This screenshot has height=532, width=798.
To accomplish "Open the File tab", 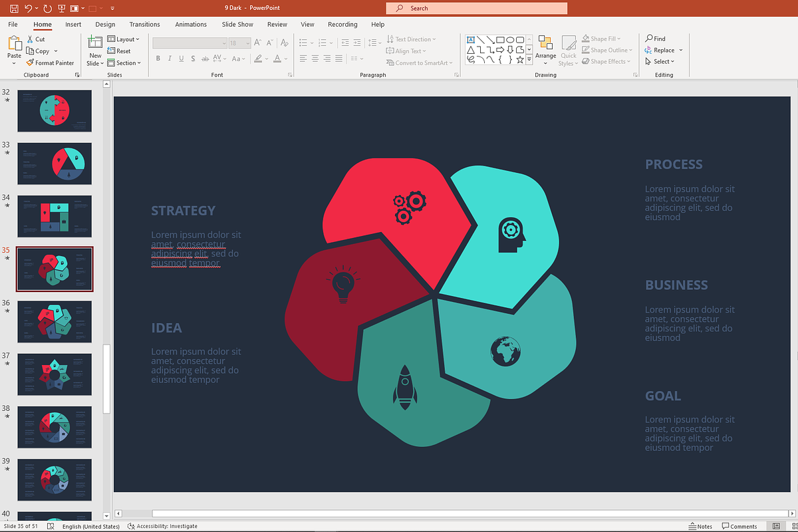I will (13, 25).
